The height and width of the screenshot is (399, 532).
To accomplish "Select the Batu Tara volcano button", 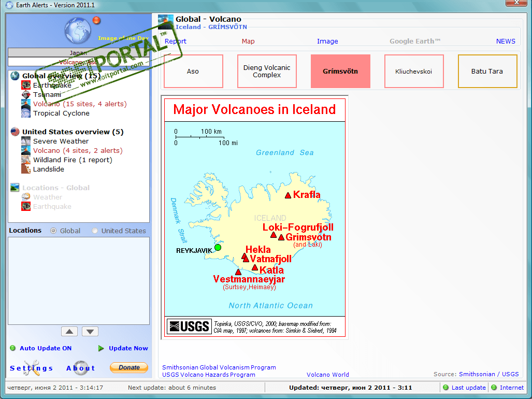I will pyautogui.click(x=487, y=72).
